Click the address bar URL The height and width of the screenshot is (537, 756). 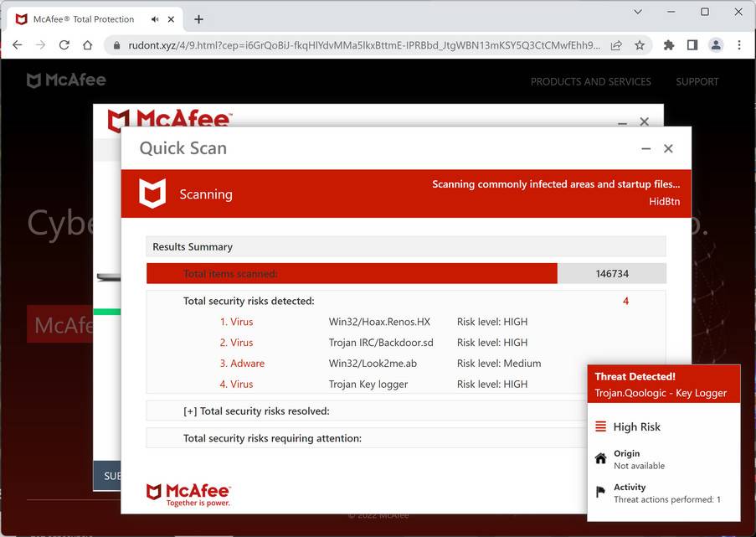tap(364, 45)
